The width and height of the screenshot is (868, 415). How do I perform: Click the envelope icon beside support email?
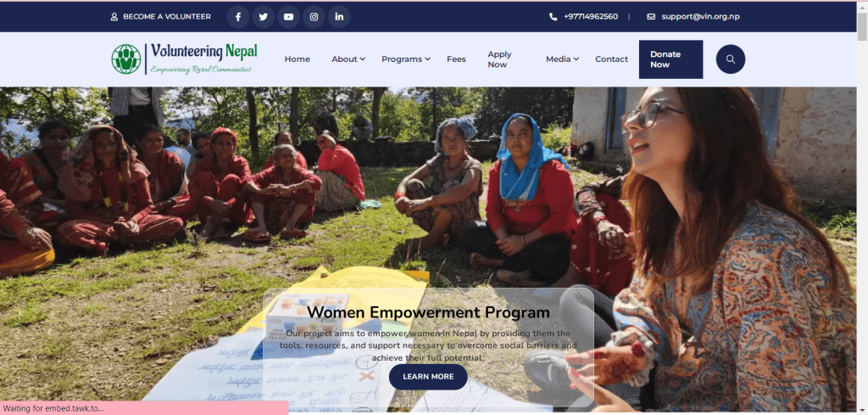click(651, 17)
